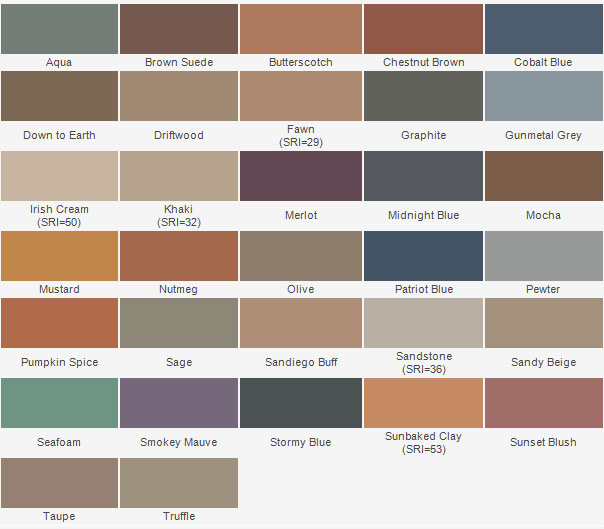Viewport: 604px width, 529px height.
Task: Select the Sunset Blush swatch
Action: 543,403
